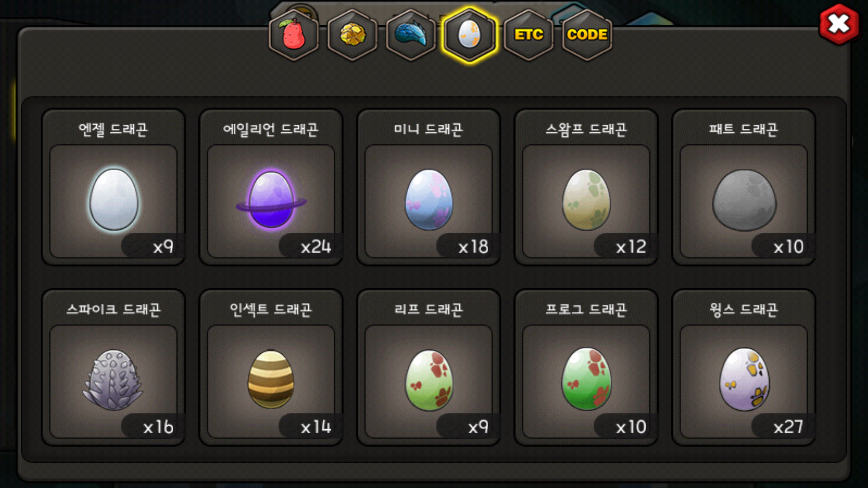Image resolution: width=868 pixels, height=488 pixels.
Task: Open the ETC tab
Action: (528, 35)
